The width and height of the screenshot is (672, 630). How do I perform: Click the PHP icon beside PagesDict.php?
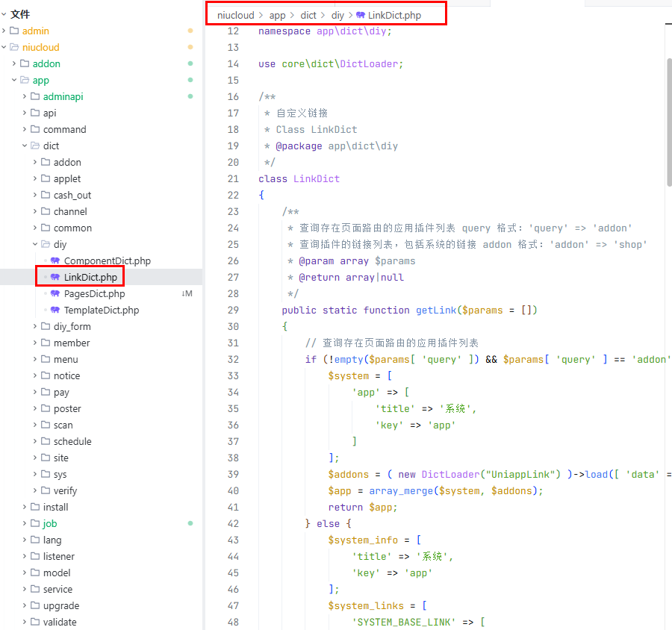(x=55, y=293)
